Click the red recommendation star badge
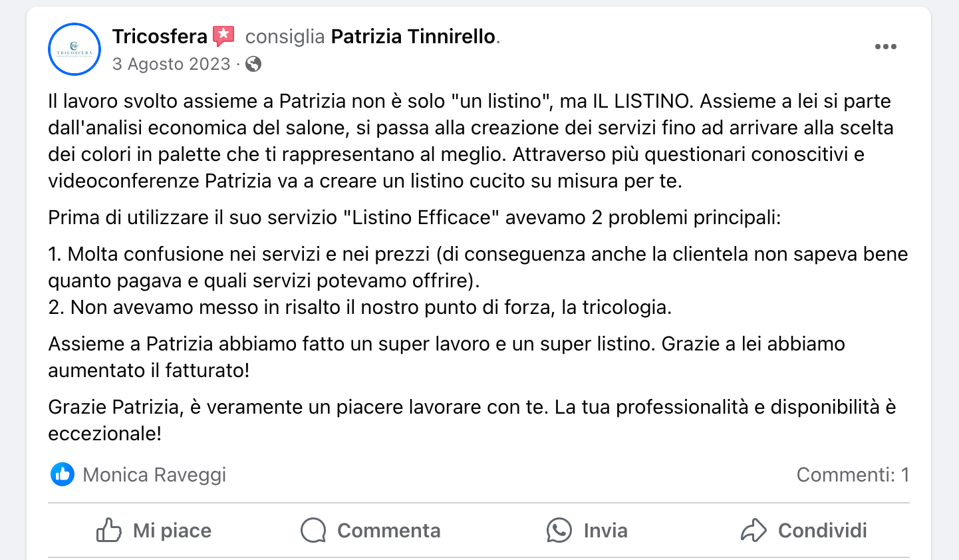This screenshot has width=959, height=560. [223, 36]
